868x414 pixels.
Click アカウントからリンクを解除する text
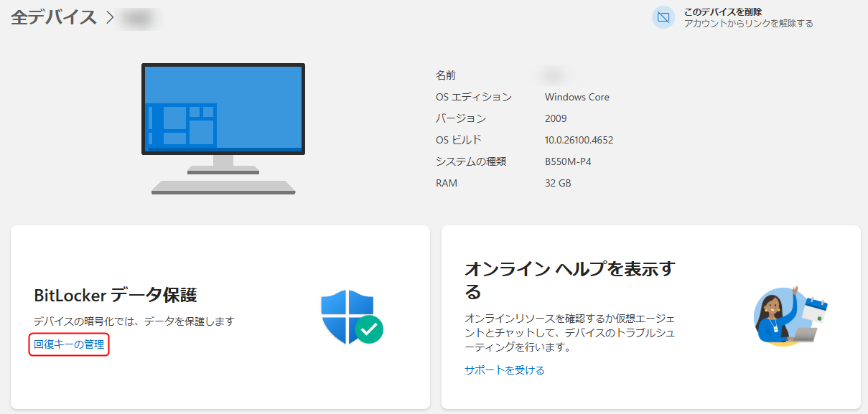(748, 24)
